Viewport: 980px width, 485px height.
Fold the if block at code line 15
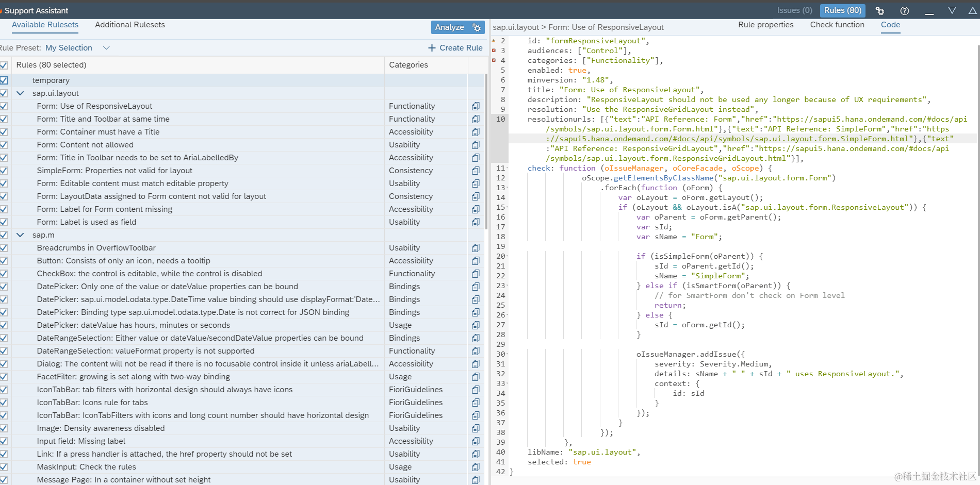pyautogui.click(x=508, y=208)
